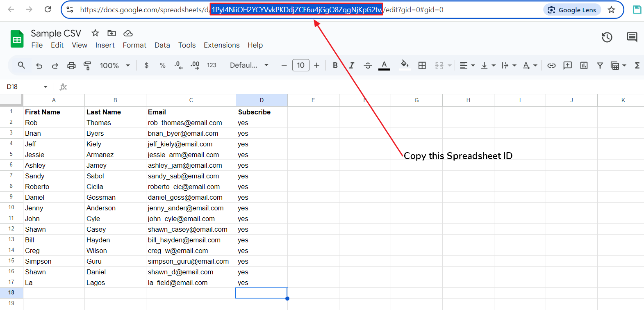Select the Paint format roller icon
644x310 pixels.
click(x=87, y=66)
